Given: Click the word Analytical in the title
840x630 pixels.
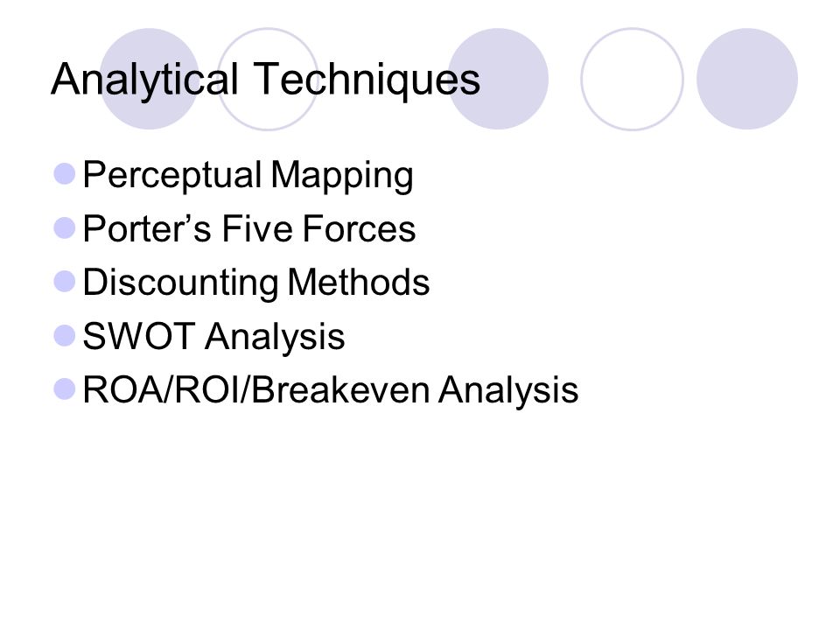Looking at the screenshot, I should 144,80.
